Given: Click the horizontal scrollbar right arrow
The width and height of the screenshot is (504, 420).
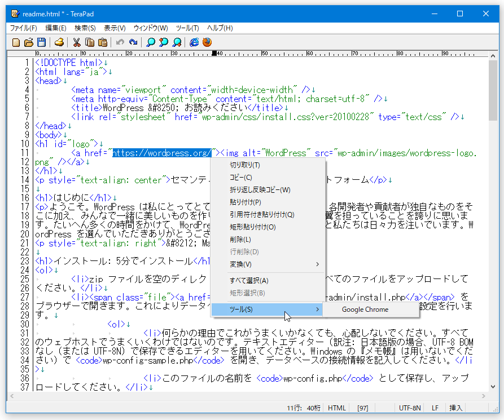Looking at the screenshot, I should 484,396.
